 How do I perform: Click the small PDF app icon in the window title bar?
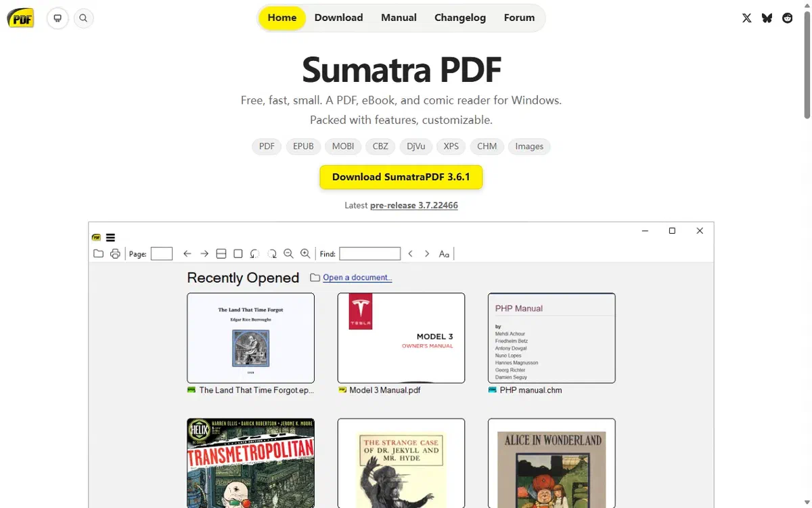coord(96,238)
